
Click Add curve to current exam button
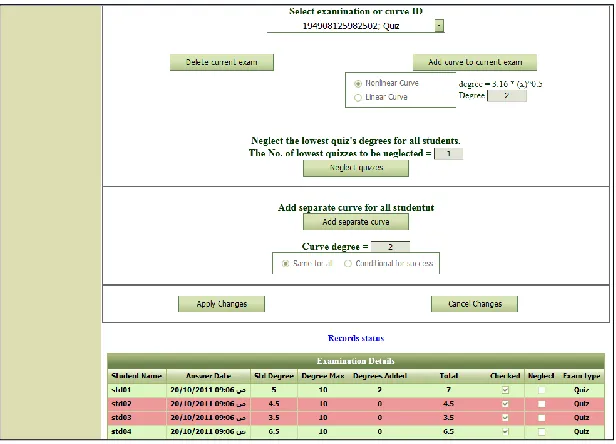475,62
